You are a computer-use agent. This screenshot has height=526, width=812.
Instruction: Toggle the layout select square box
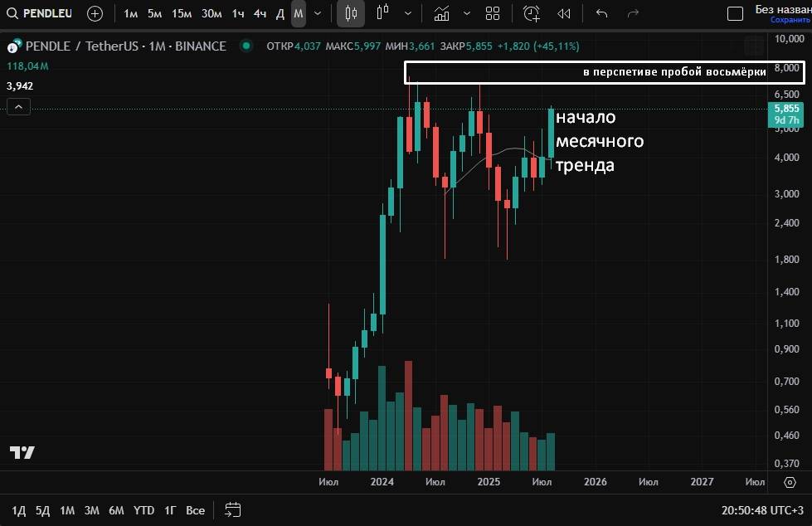tap(735, 13)
